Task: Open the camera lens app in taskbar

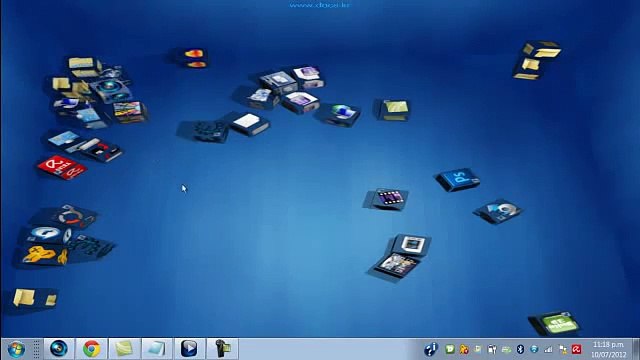Action: 59,349
